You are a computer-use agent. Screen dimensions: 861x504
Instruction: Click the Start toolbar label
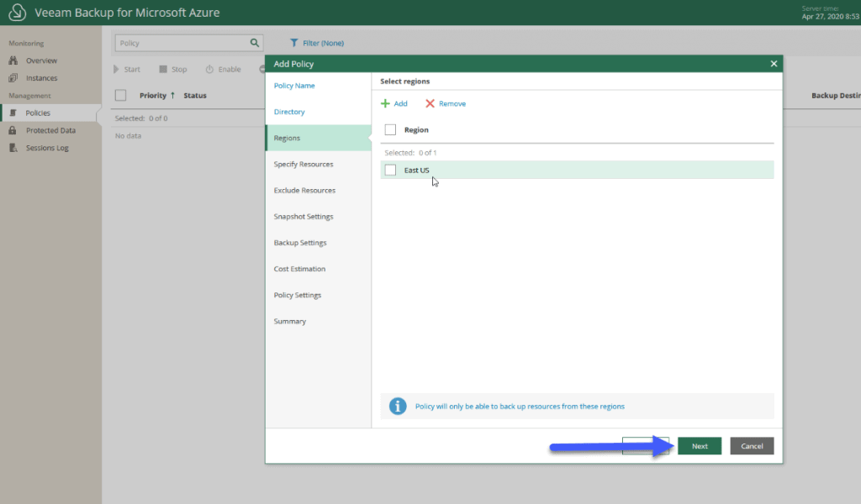point(132,69)
